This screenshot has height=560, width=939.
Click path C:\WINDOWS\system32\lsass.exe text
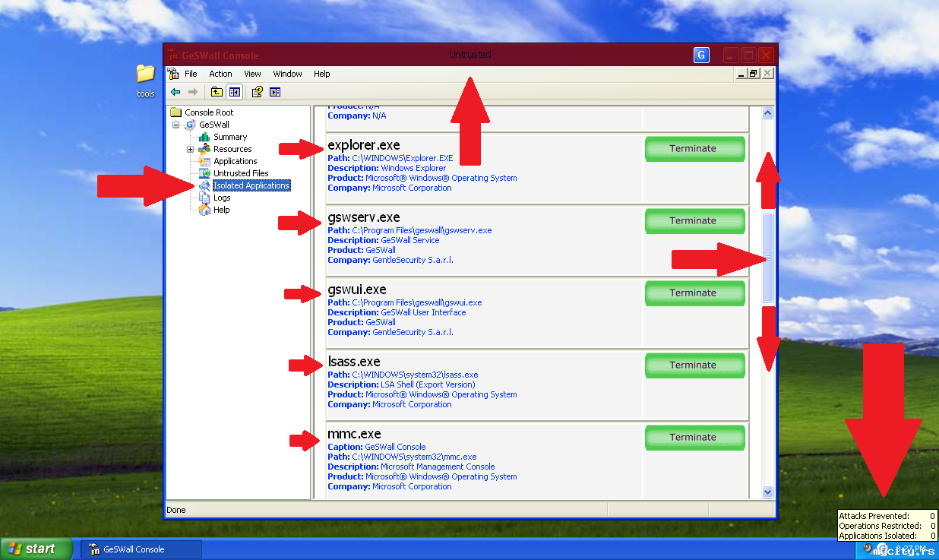[x=415, y=375]
